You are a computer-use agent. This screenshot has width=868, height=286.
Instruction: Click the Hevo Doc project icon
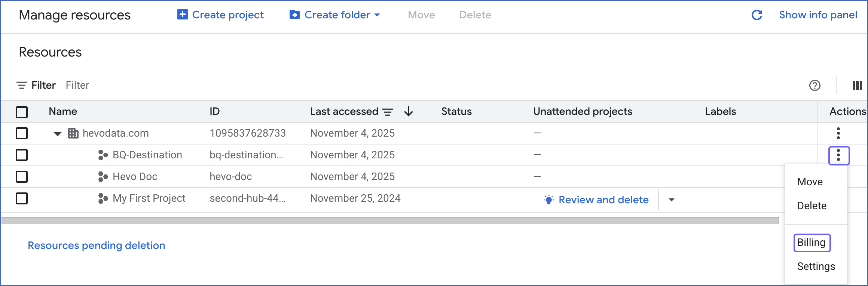pos(103,177)
